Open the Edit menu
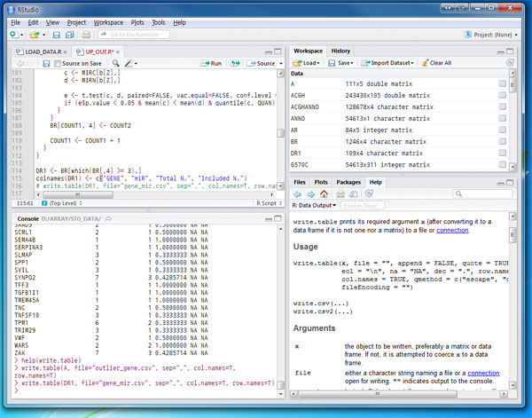The height and width of the screenshot is (418, 532). 33,22
